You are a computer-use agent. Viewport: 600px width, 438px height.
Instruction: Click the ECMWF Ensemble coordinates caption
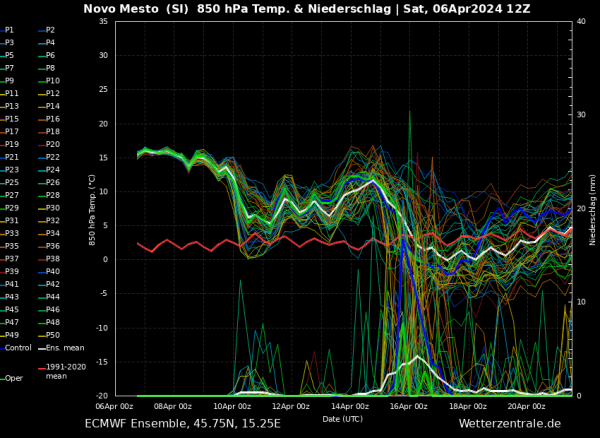click(183, 425)
